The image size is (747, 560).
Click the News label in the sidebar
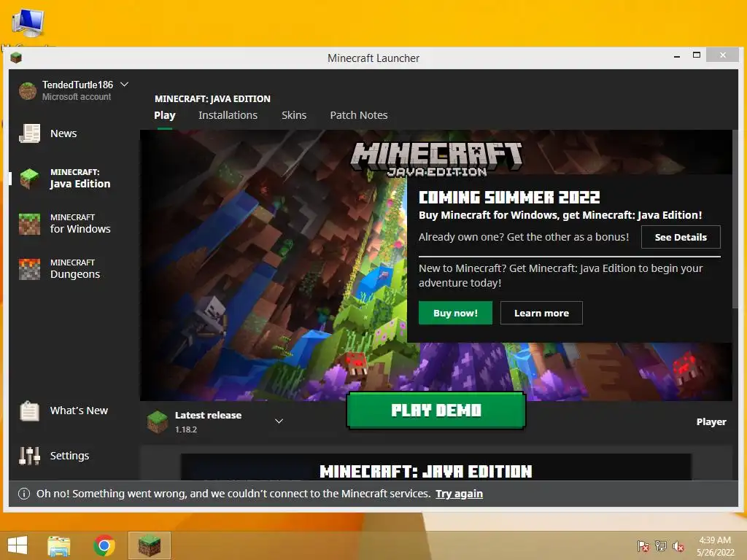point(63,133)
